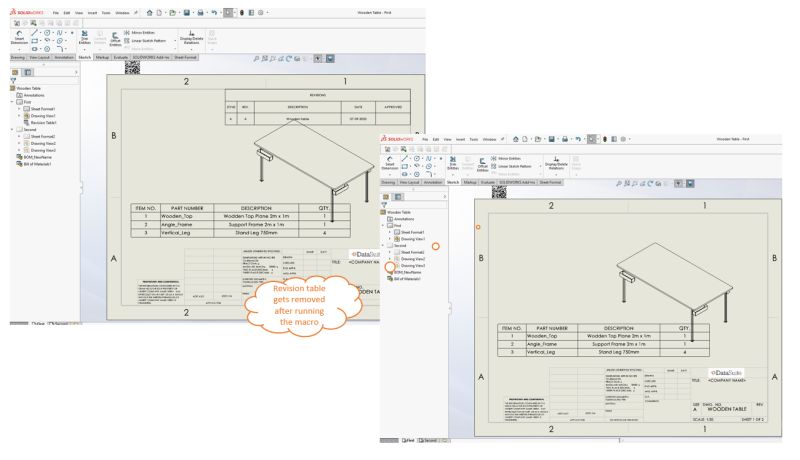Screen dimensions: 800x460
Task: Collapse the First sheet in background tree
Action: pyautogui.click(x=12, y=102)
